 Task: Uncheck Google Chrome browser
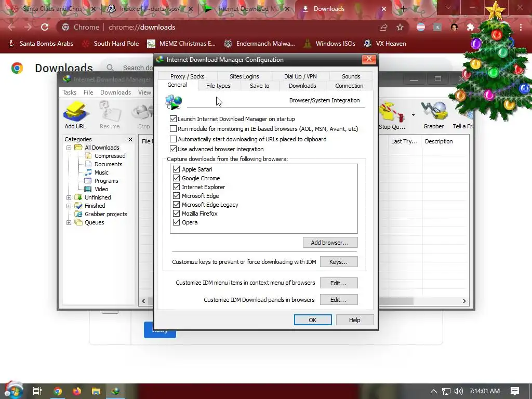tap(177, 178)
